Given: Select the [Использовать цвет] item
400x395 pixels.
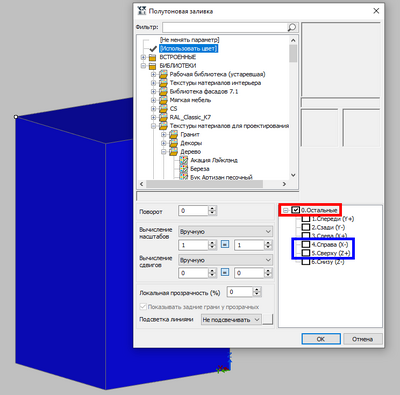Looking at the screenshot, I should point(188,49).
